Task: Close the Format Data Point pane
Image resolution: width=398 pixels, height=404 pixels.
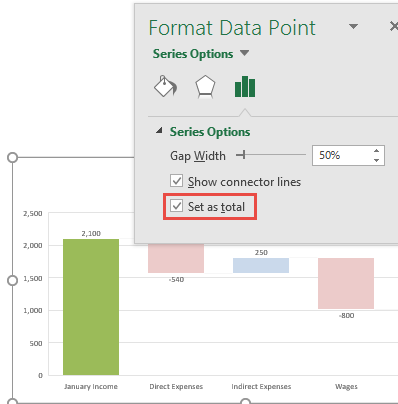Action: pyautogui.click(x=394, y=26)
